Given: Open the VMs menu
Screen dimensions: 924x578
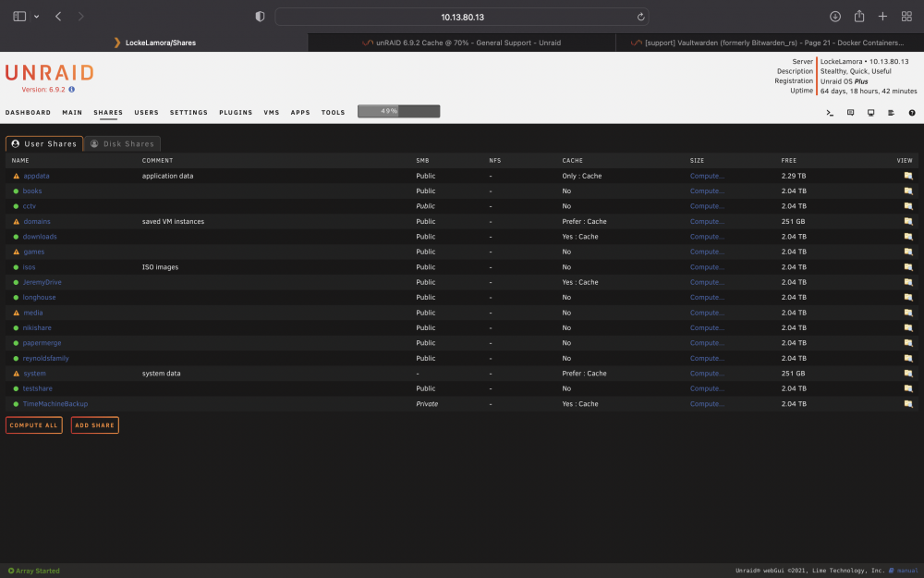Looking at the screenshot, I should coord(272,113).
